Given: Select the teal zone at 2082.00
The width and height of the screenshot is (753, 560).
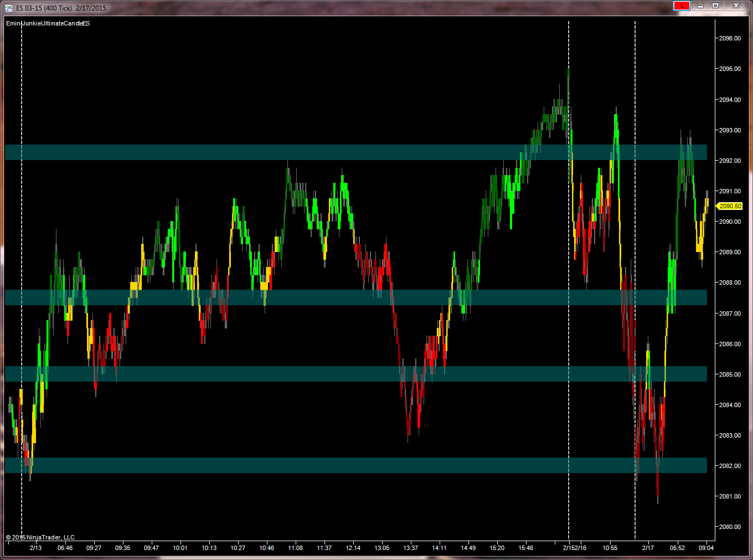Looking at the screenshot, I should pos(356,465).
